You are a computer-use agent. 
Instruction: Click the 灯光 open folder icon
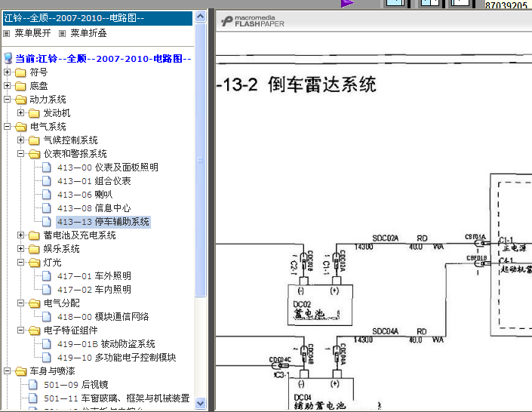click(x=34, y=263)
